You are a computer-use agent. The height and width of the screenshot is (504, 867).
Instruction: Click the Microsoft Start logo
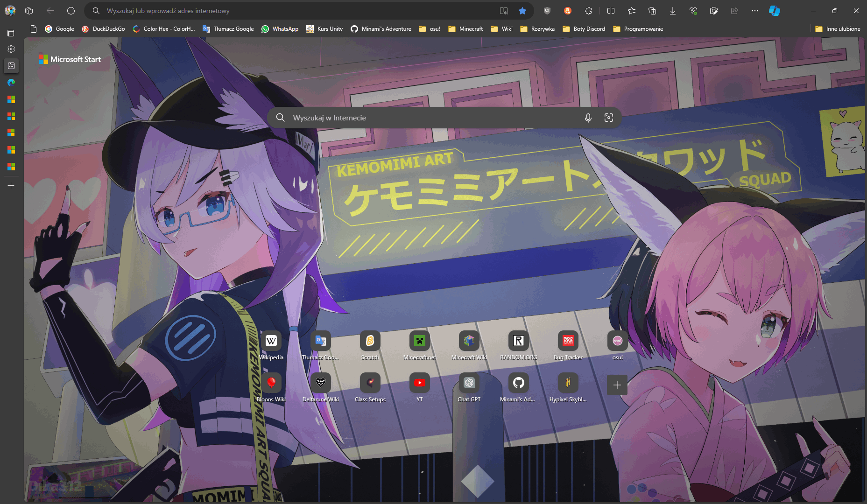coord(70,59)
